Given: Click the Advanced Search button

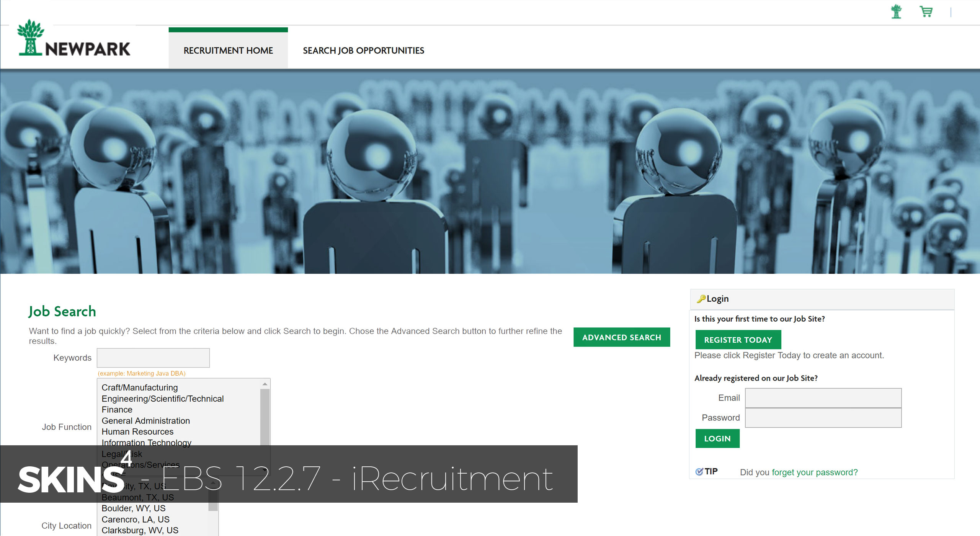Looking at the screenshot, I should click(621, 337).
